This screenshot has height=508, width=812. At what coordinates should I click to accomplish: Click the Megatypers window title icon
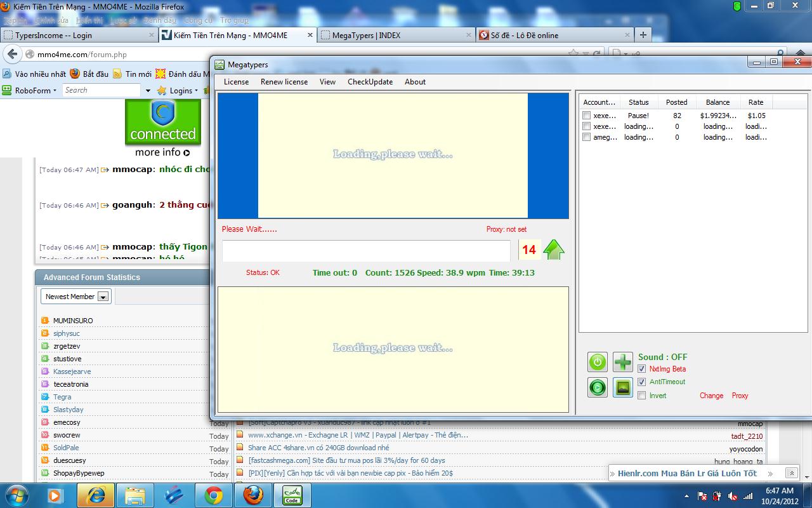(x=219, y=65)
